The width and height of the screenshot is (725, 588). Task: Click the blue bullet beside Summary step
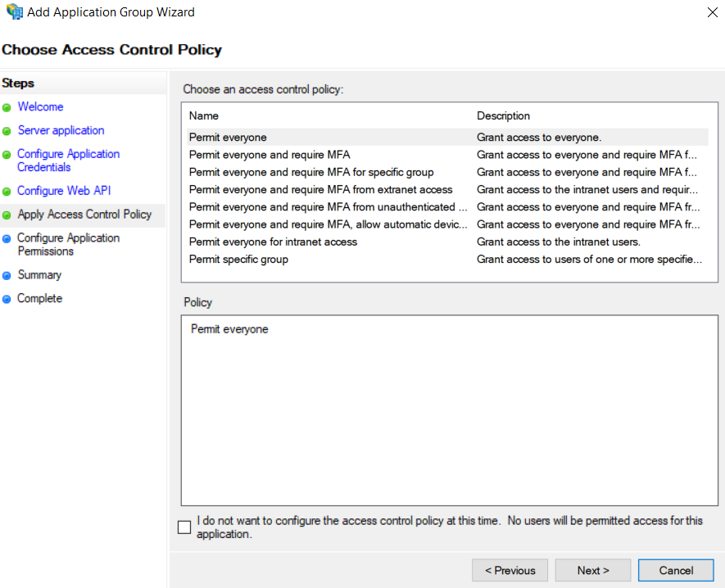point(7,275)
